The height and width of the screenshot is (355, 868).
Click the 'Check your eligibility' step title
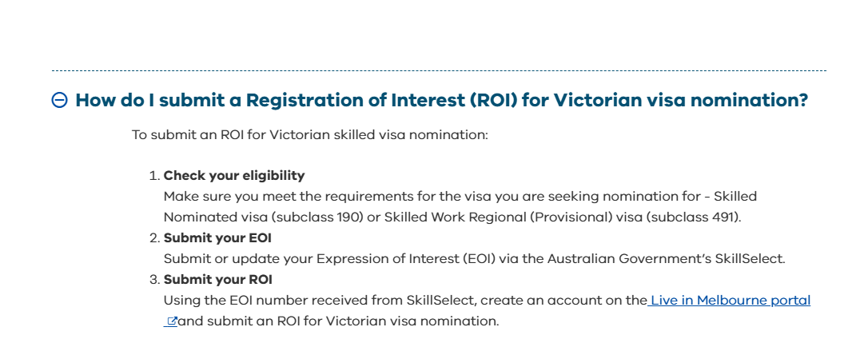234,176
